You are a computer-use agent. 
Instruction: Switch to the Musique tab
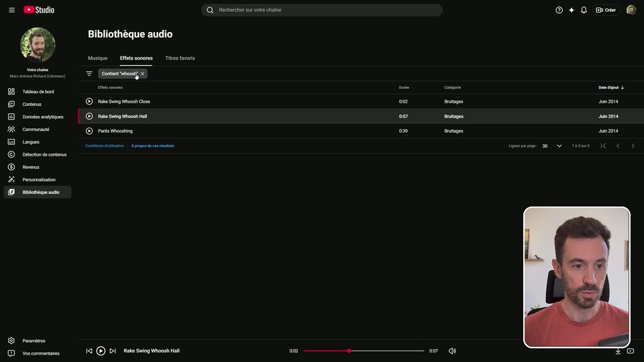[x=98, y=58]
